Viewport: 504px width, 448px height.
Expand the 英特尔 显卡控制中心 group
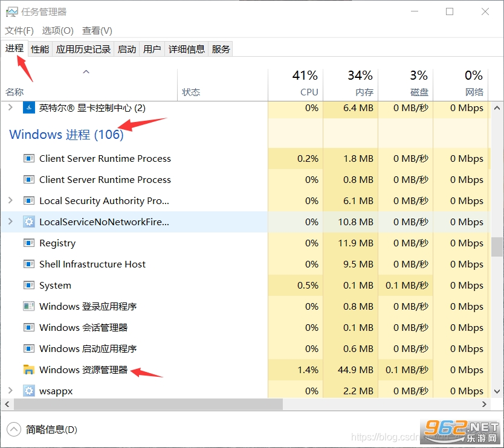pyautogui.click(x=10, y=107)
